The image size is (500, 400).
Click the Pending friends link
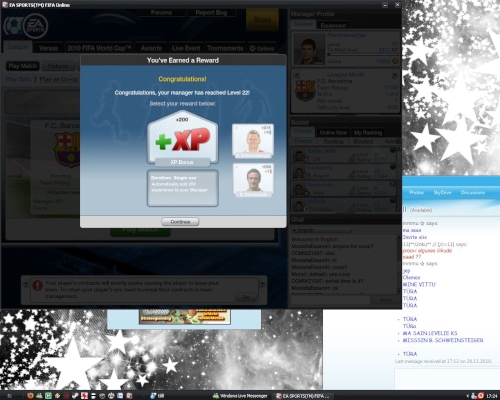[x=333, y=141]
